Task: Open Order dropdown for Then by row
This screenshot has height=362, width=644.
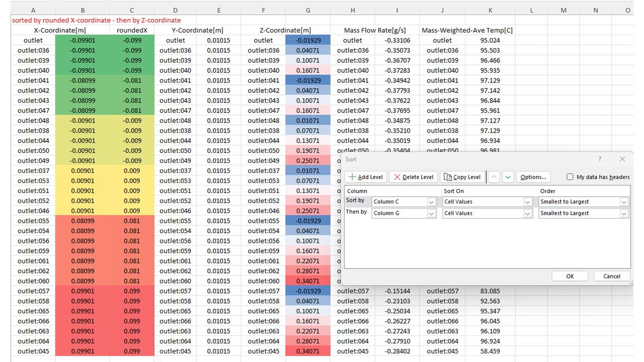Action: pos(624,213)
